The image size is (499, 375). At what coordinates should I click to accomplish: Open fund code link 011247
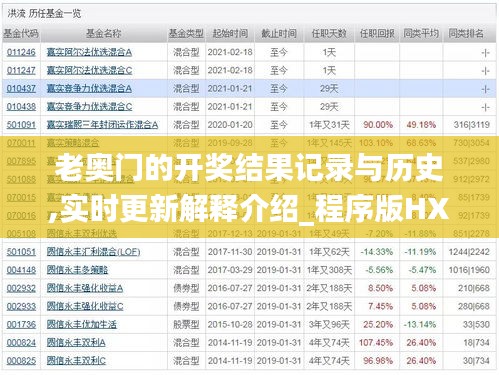coord(21,70)
